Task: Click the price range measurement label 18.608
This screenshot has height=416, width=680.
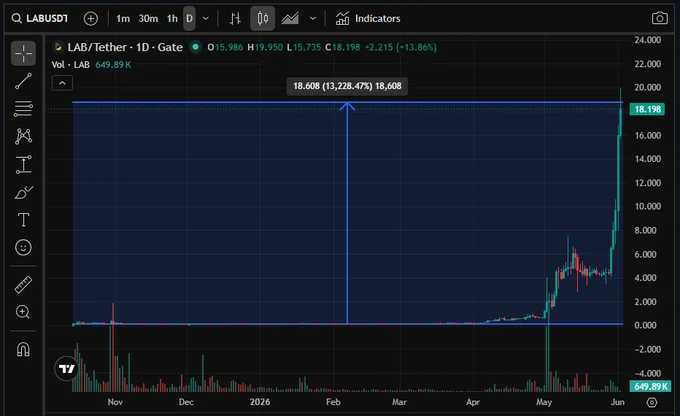Action: click(x=347, y=86)
